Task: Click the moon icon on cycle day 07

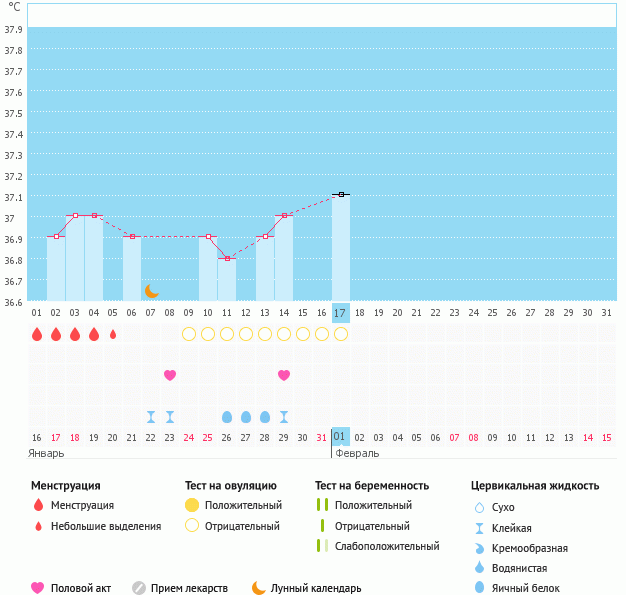Action: 151,290
